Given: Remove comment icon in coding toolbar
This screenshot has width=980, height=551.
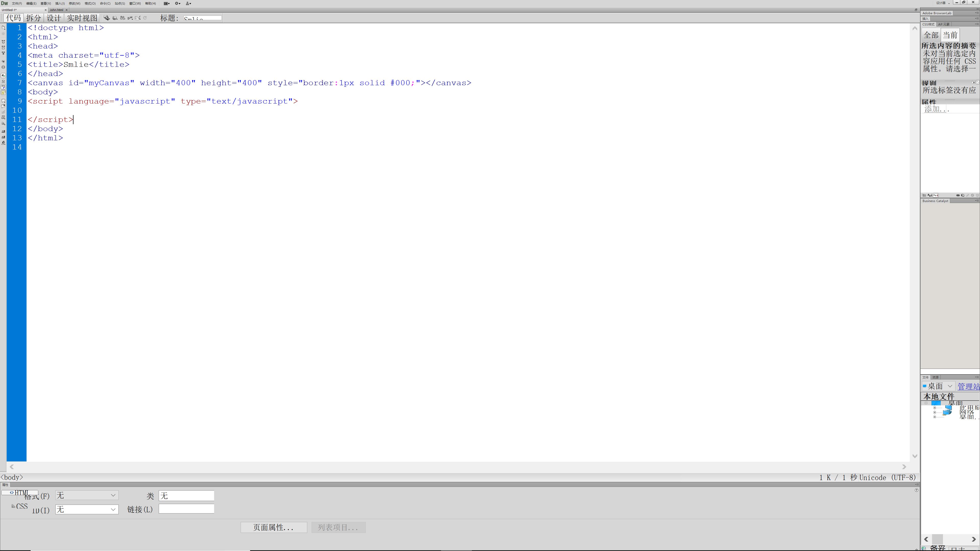Looking at the screenshot, I should pos(3,106).
